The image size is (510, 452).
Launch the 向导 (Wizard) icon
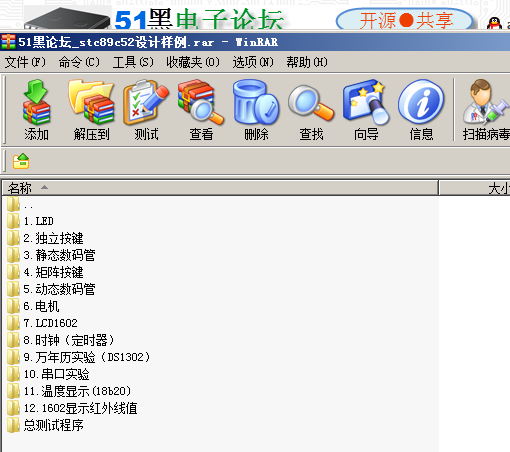coord(366,110)
